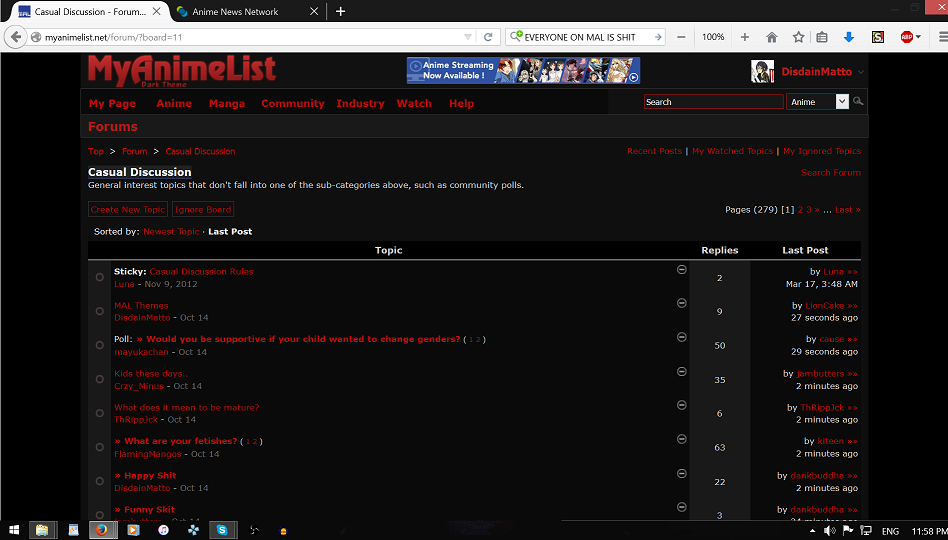The image size is (948, 540).
Task: Click the Search Forum link
Action: click(x=831, y=172)
